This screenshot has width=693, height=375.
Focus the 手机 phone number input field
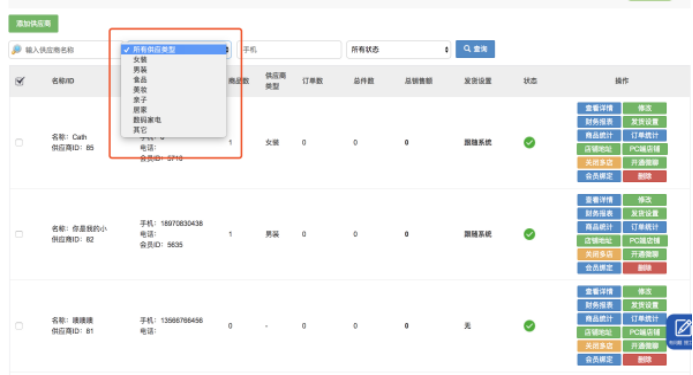(289, 50)
